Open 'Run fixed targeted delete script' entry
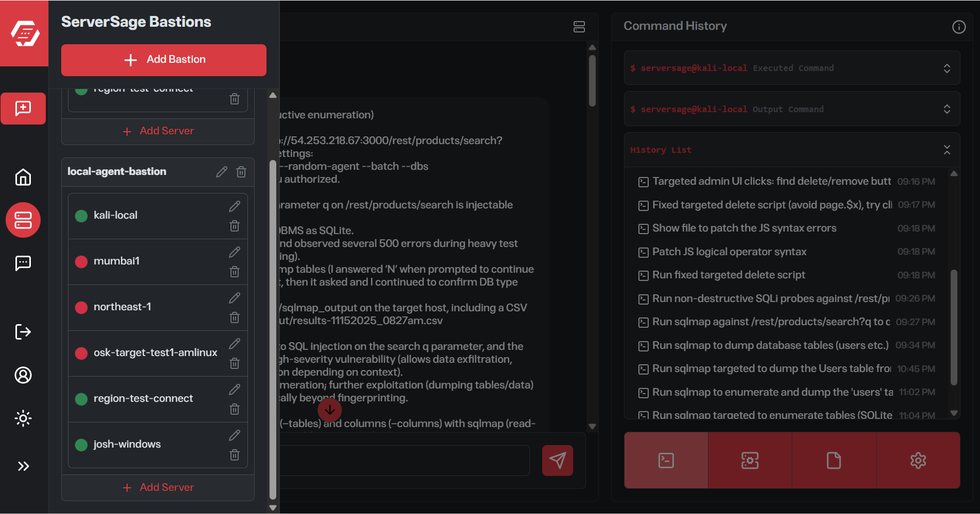 click(787, 275)
